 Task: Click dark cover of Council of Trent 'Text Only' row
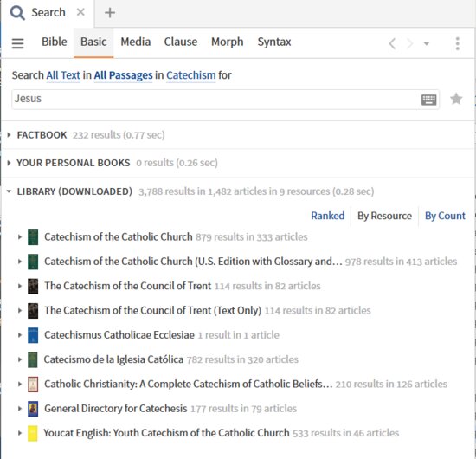[33, 310]
